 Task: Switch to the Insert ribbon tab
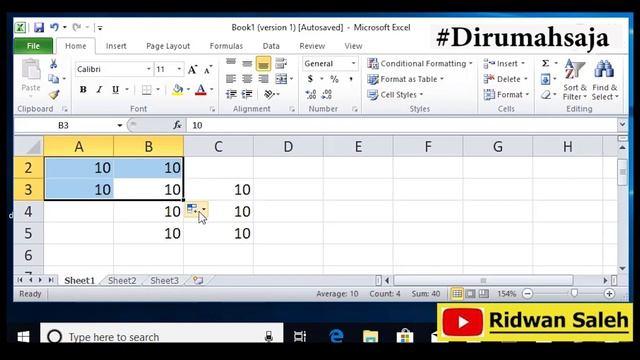pyautogui.click(x=116, y=46)
